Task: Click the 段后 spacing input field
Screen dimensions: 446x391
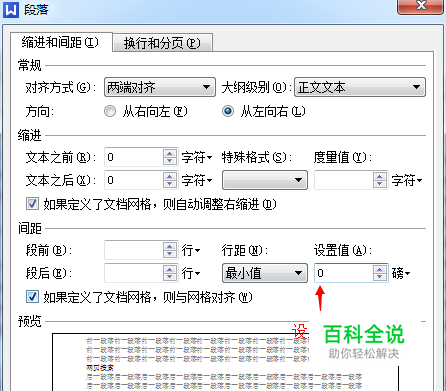Action: [134, 273]
